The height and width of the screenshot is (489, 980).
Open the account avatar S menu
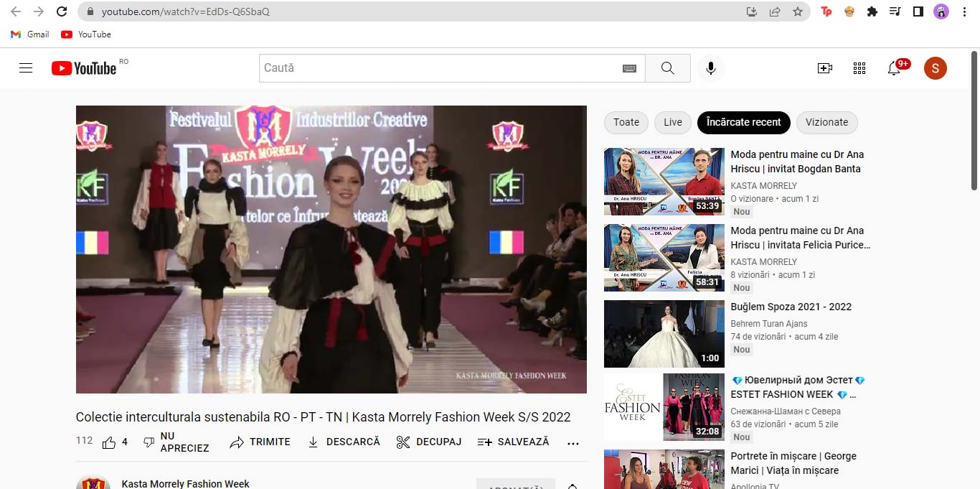point(936,68)
